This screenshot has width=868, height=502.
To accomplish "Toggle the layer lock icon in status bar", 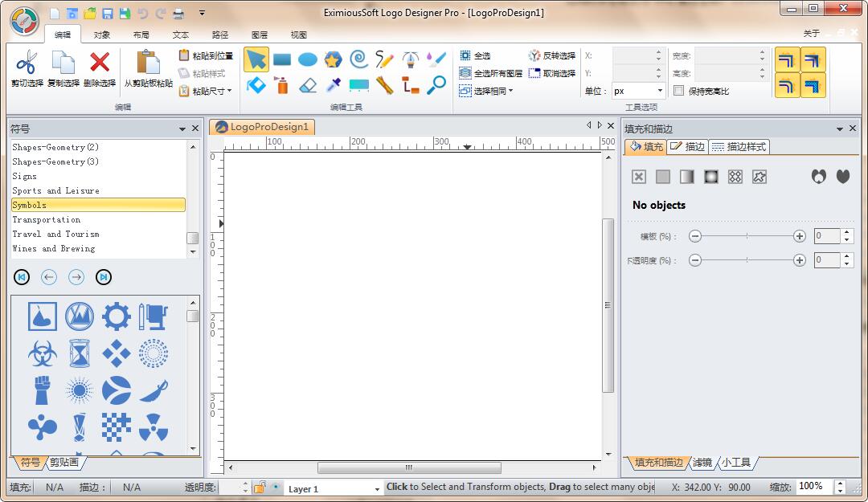I will [x=260, y=488].
